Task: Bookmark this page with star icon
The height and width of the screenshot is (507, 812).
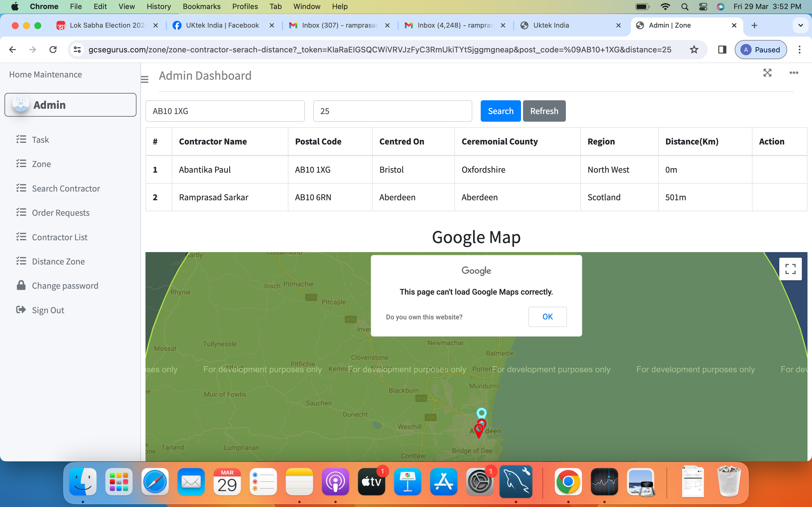Action: [x=694, y=50]
